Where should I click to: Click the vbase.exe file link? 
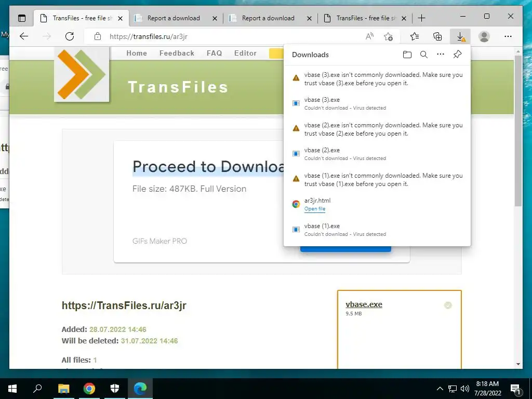pyautogui.click(x=364, y=304)
